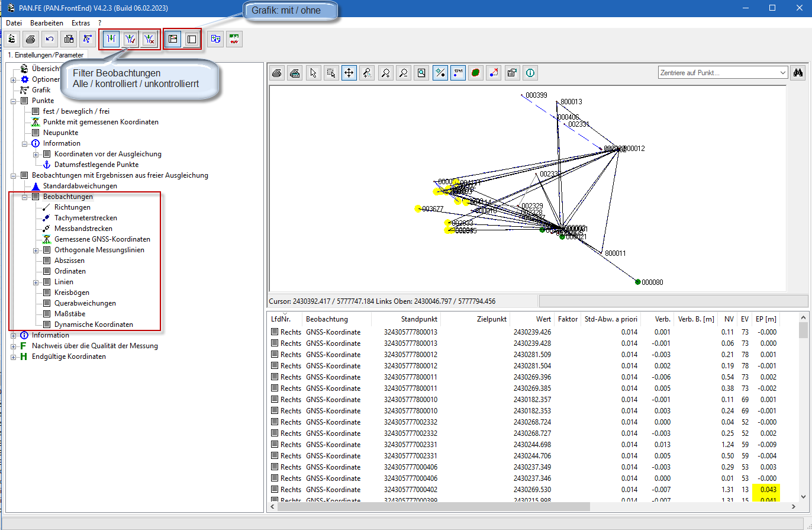
Task: Toggle the view without graphic button
Action: point(191,40)
